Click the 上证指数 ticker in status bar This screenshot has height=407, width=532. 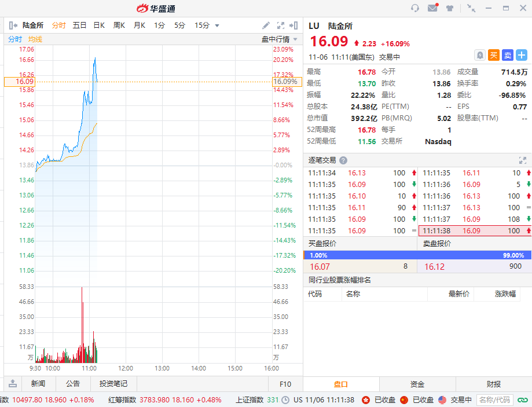pos(257,400)
